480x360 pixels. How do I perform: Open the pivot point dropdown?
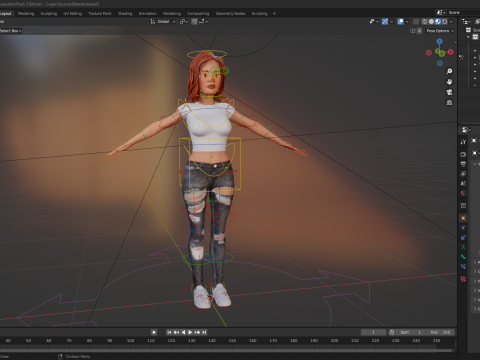tap(184, 22)
